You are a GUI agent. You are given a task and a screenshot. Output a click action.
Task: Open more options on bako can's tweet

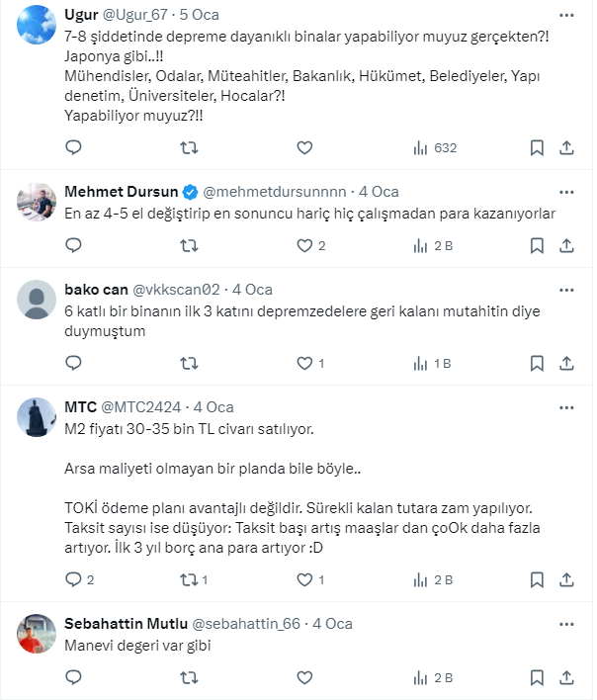[x=565, y=290]
